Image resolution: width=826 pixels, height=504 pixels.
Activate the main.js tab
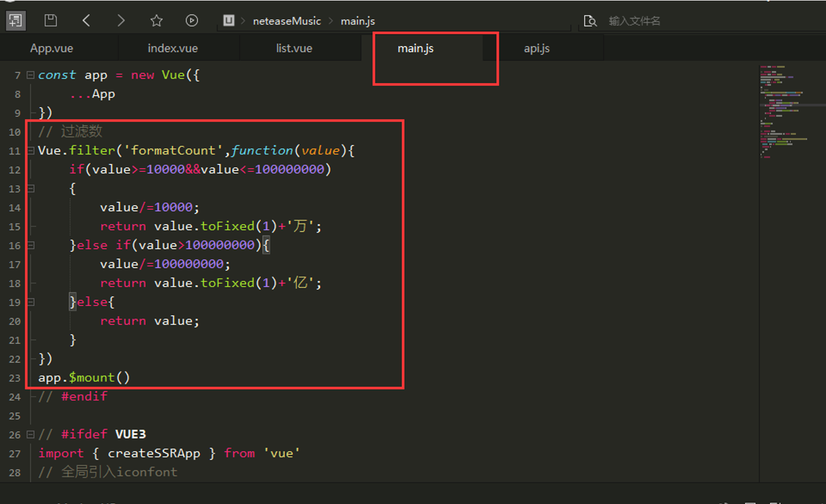[415, 48]
